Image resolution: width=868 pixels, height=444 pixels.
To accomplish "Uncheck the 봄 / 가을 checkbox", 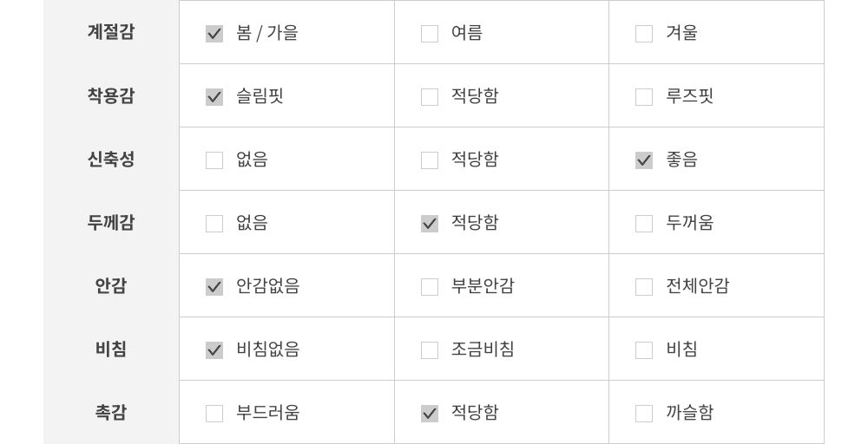I will (x=214, y=34).
